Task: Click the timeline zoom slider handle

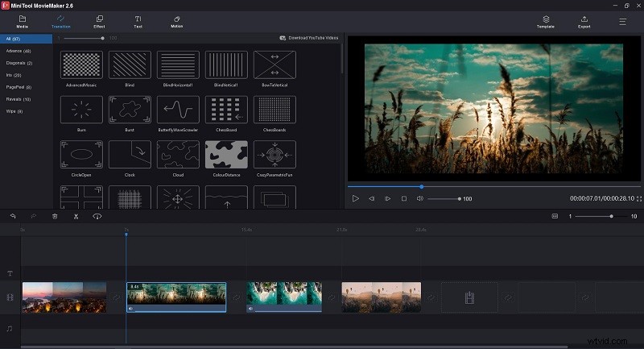Action: point(611,216)
